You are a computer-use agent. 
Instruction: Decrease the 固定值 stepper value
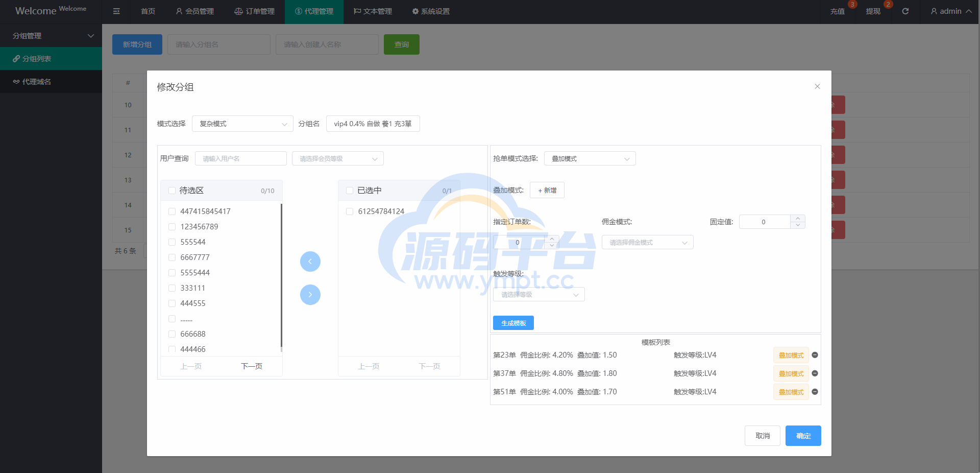coord(797,225)
